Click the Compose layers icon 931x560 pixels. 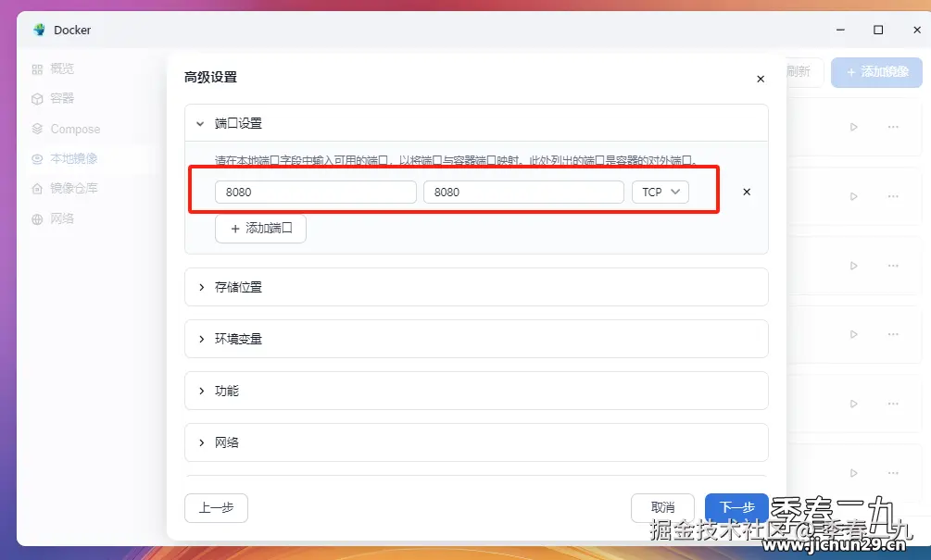37,129
